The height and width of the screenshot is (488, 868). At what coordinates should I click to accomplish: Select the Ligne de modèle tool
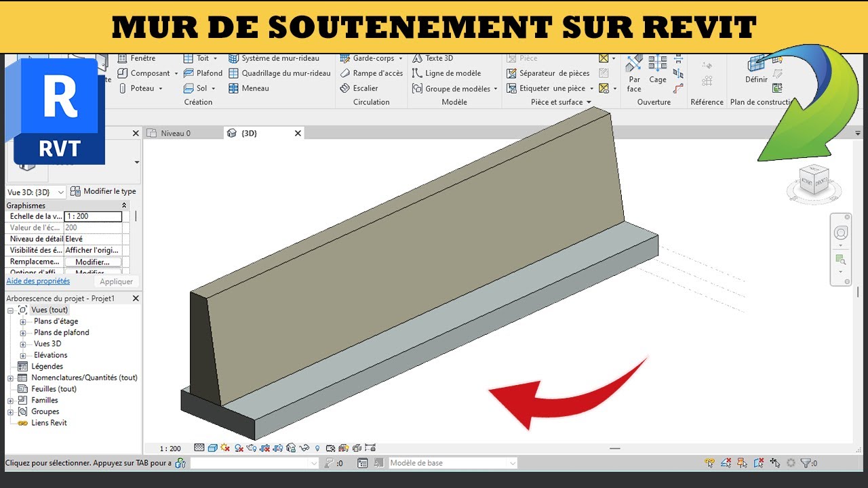446,73
